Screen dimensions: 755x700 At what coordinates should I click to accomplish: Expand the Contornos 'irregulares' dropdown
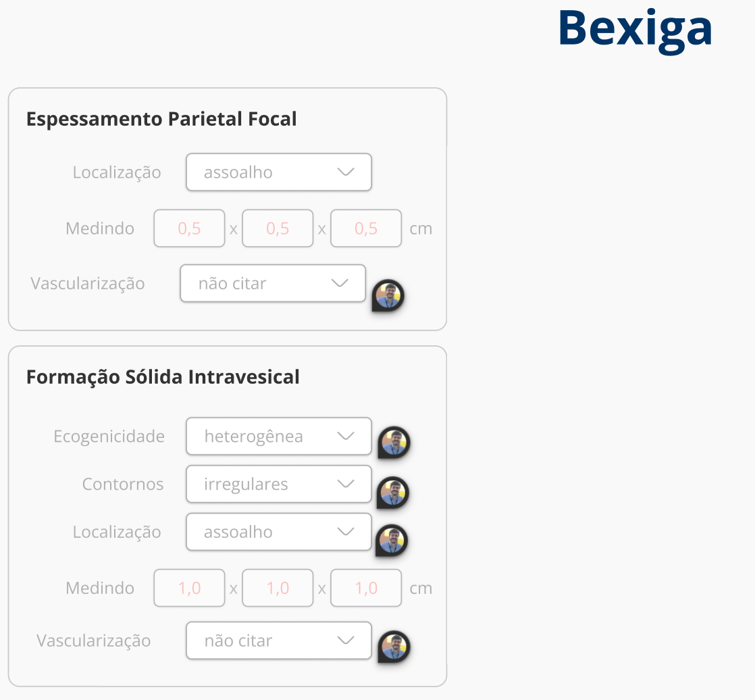[278, 484]
